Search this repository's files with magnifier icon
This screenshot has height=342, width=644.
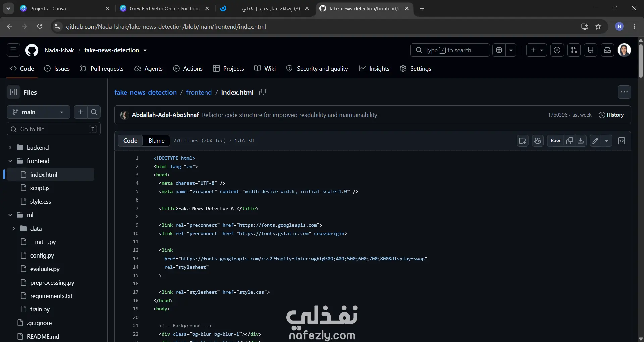[94, 112]
